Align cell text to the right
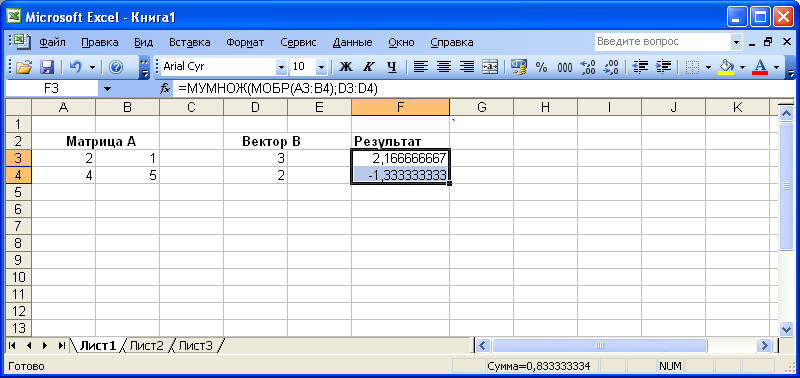 [x=467, y=67]
